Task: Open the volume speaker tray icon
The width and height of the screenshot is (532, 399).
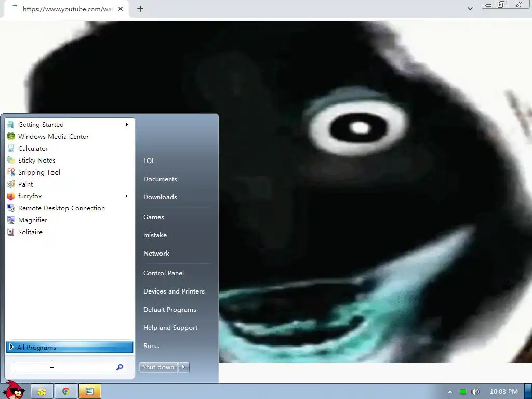Action: pos(475,392)
